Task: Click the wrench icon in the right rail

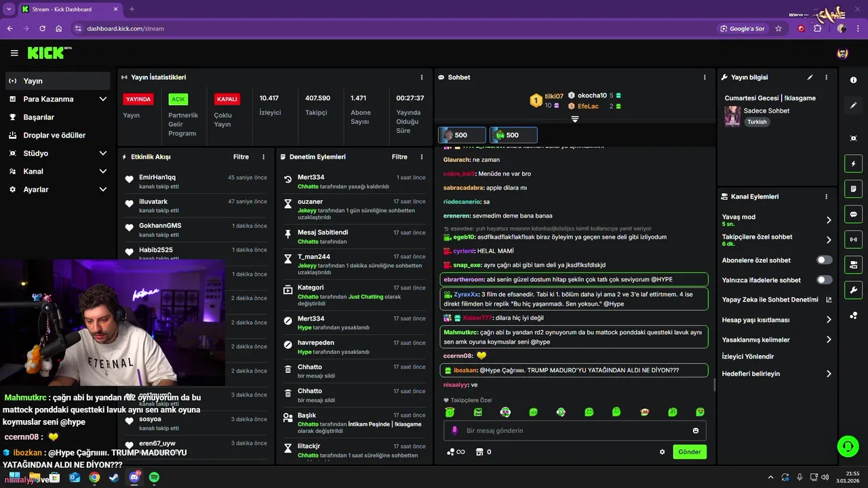Action: [x=853, y=290]
